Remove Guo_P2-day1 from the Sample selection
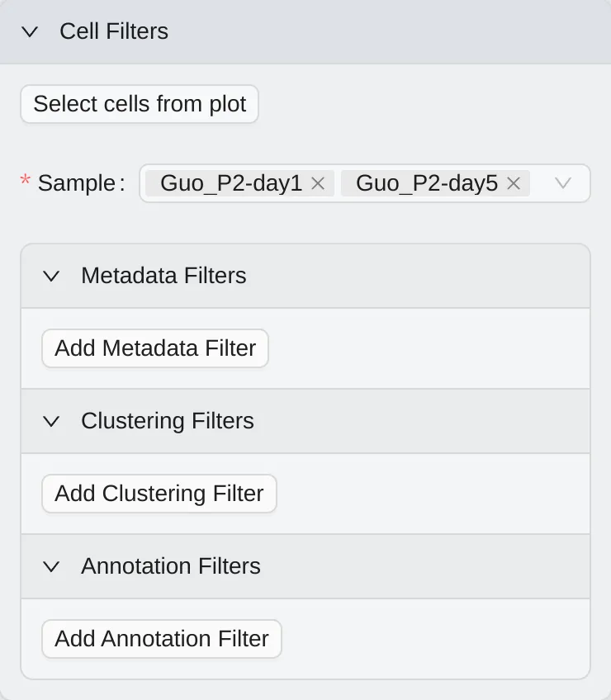This screenshot has height=700, width=611. (317, 183)
